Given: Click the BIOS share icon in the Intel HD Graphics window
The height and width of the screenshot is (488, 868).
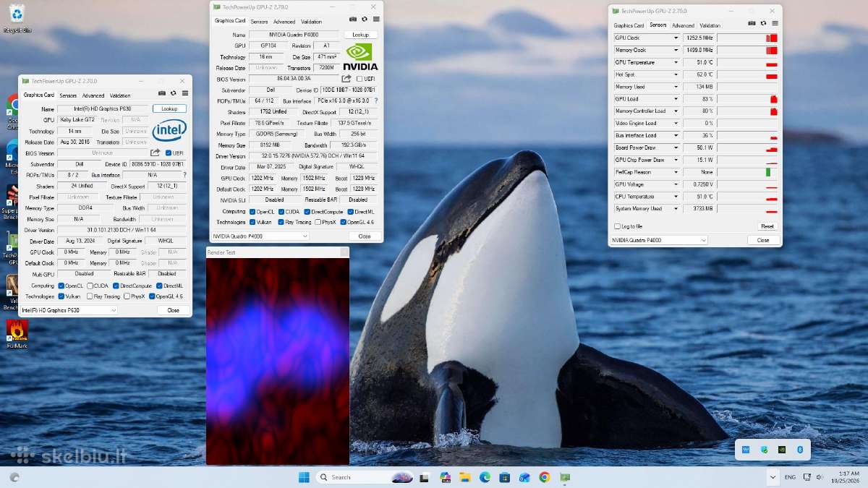Looking at the screenshot, I should (x=155, y=153).
